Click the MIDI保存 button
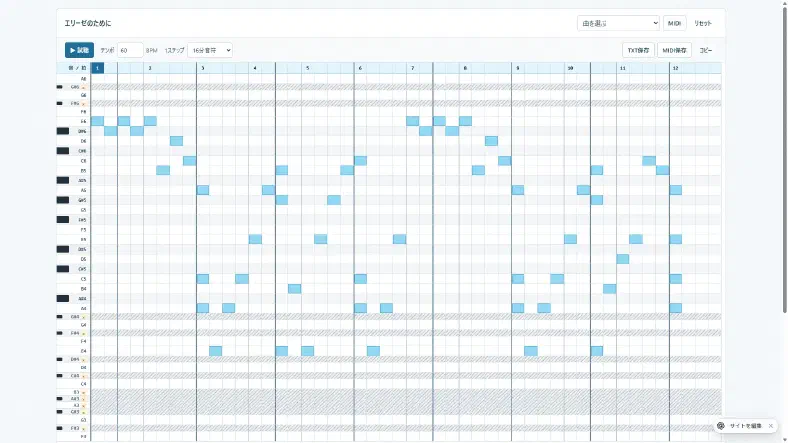788x443 pixels. click(674, 50)
